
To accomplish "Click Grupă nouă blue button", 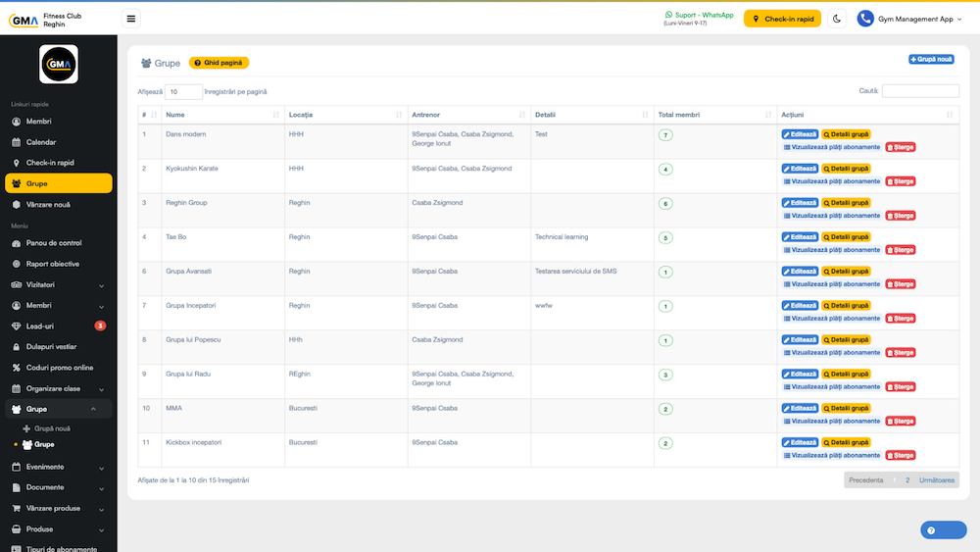I will [x=931, y=60].
